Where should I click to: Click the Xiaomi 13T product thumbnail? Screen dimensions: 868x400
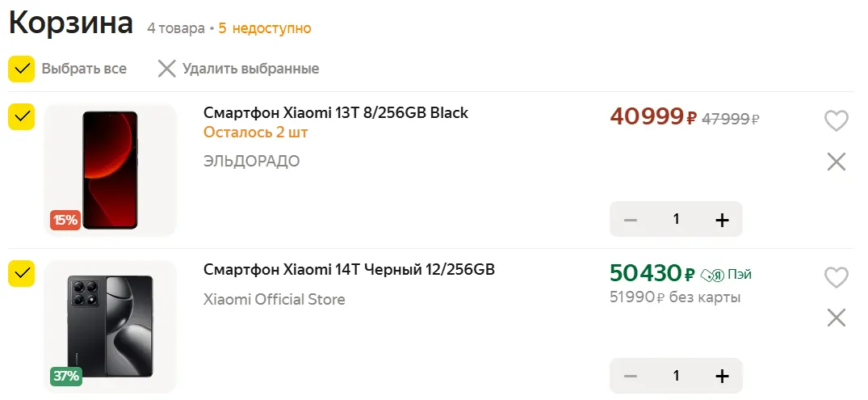pyautogui.click(x=111, y=170)
